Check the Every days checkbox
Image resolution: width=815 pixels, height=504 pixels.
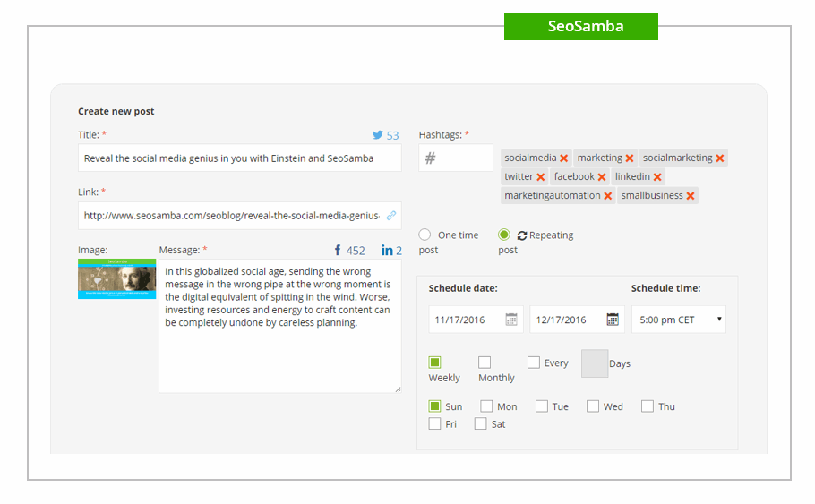533,363
